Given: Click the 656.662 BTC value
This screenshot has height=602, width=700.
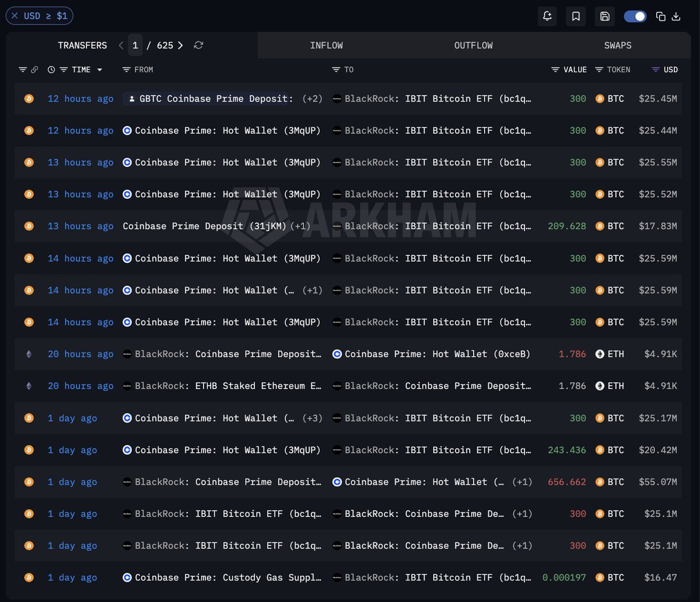Looking at the screenshot, I should pos(567,482).
